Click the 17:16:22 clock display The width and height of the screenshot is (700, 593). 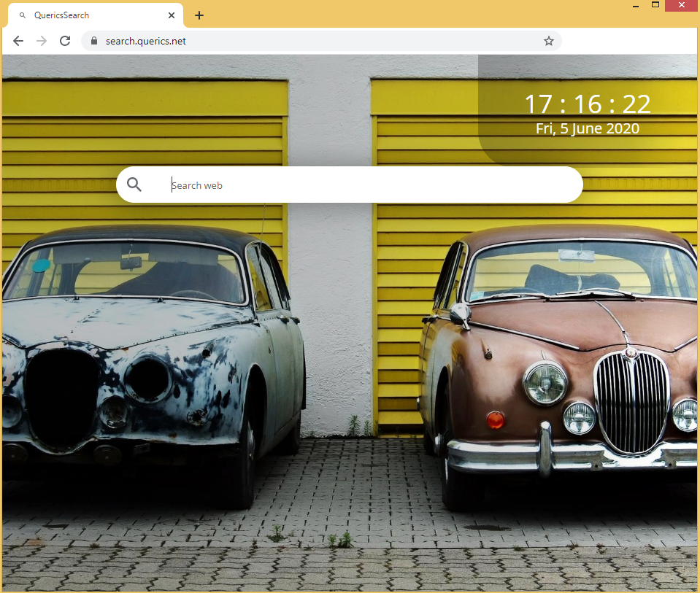587,104
